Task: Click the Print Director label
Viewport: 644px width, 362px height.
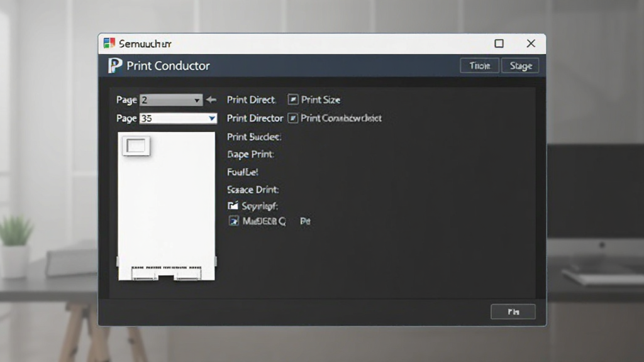Action: pyautogui.click(x=255, y=118)
